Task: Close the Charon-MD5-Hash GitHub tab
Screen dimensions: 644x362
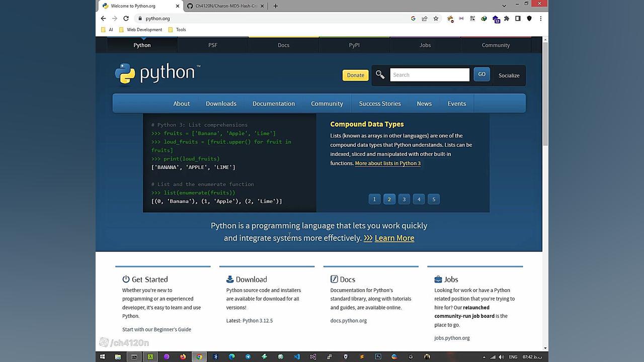Action: click(x=262, y=6)
